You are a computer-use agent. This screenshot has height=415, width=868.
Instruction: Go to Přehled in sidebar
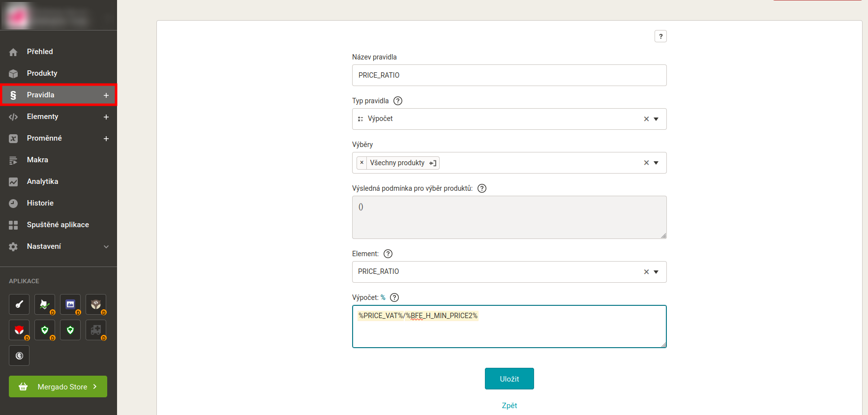[59, 52]
